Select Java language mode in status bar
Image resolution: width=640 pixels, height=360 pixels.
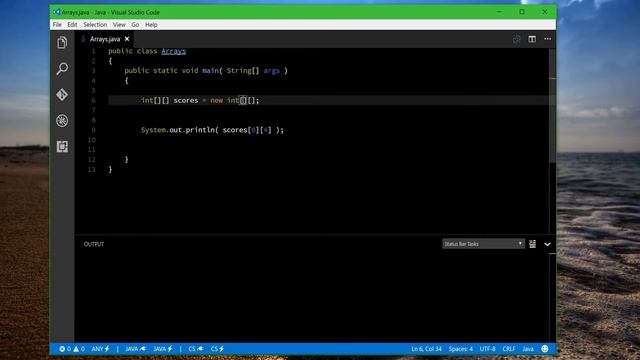(x=528, y=349)
